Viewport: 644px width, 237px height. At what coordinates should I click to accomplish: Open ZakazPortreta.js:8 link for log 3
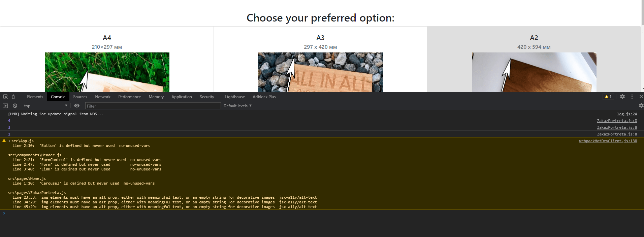(617, 127)
